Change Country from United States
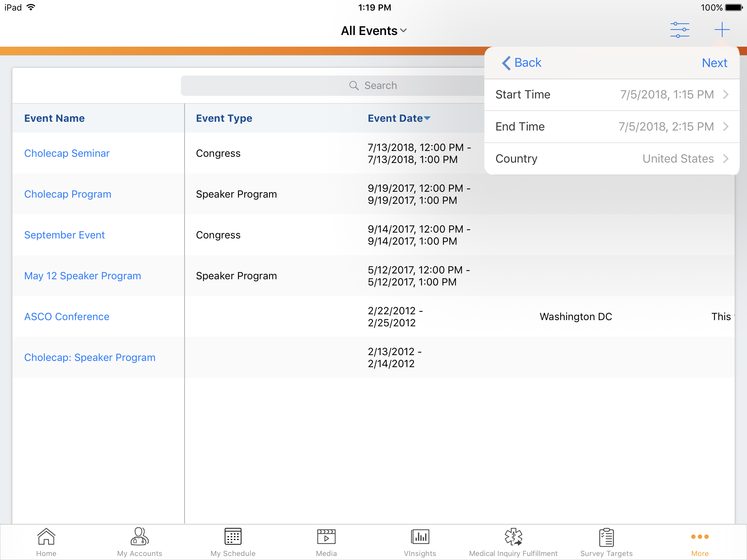Viewport: 747px width, 560px height. [612, 159]
